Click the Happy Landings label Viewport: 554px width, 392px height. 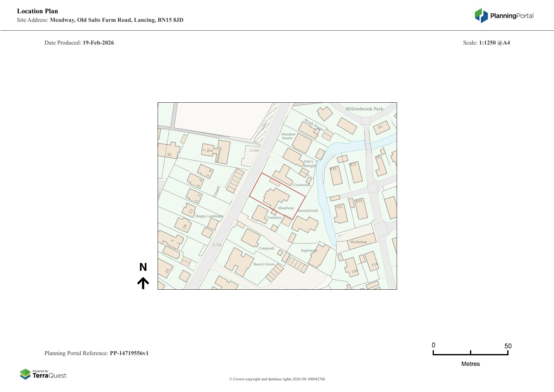click(209, 216)
